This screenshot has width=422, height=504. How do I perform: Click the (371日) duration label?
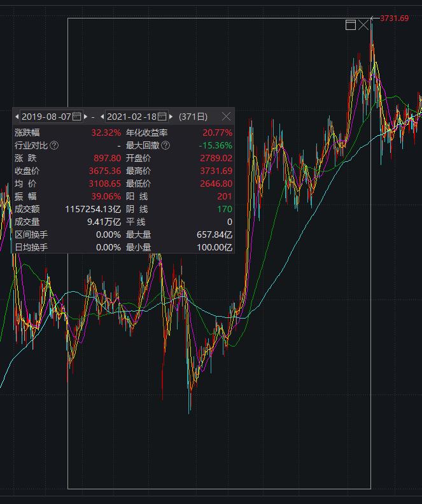click(193, 117)
